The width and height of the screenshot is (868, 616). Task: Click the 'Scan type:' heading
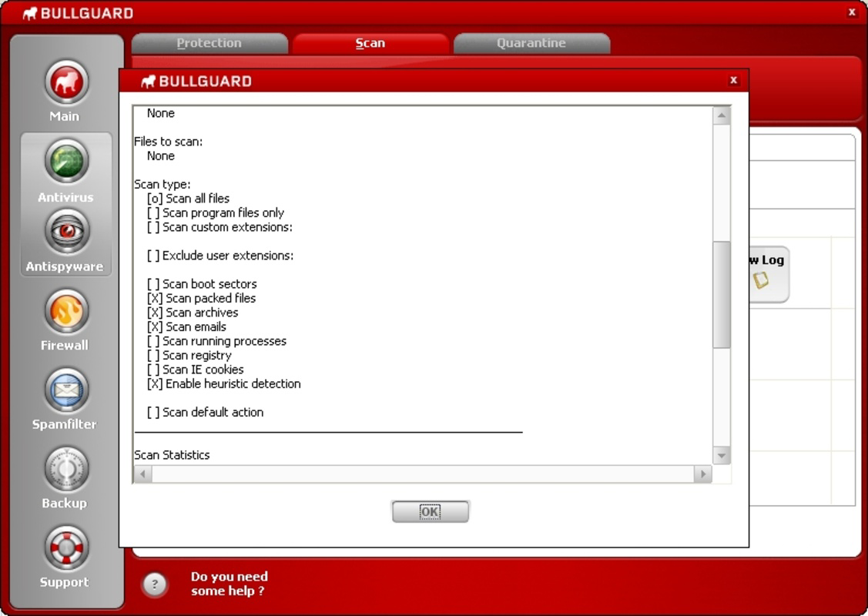point(163,184)
